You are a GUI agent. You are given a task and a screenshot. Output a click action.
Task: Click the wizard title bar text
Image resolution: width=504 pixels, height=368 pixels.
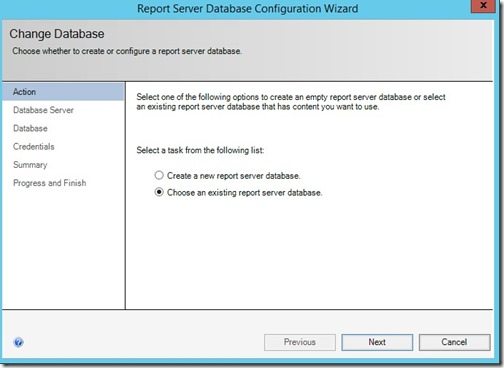(247, 8)
